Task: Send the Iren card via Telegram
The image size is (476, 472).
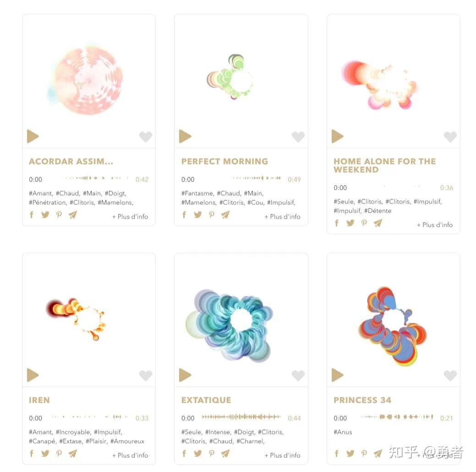Action: click(x=73, y=454)
